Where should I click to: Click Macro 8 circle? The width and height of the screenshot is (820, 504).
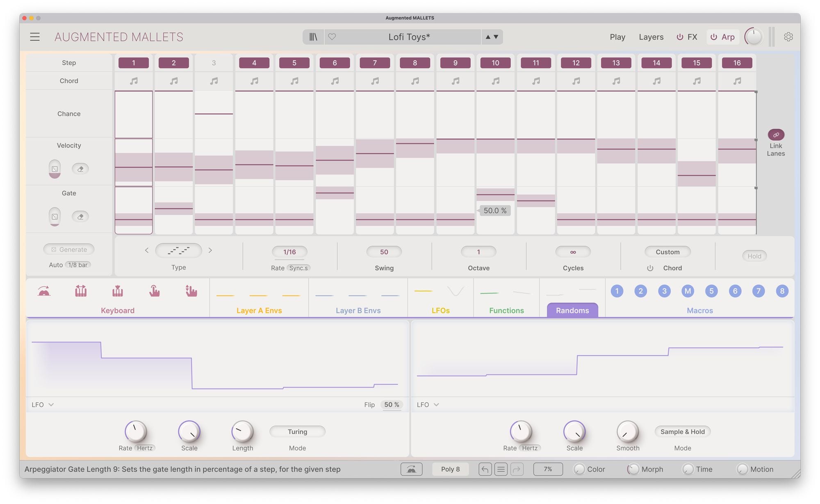click(x=782, y=291)
